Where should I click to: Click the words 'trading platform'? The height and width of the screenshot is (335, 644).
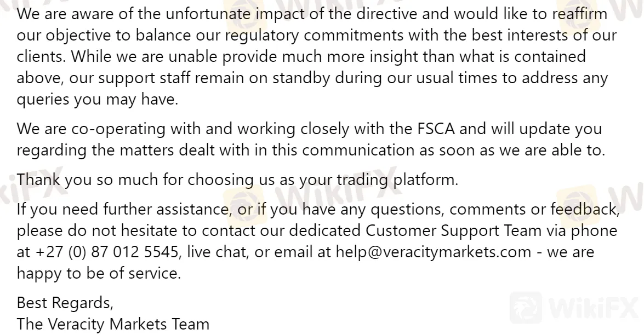coord(397,180)
